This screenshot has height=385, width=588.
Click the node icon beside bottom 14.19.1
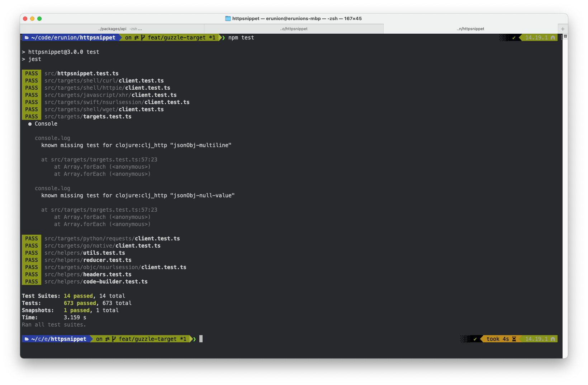pos(553,339)
